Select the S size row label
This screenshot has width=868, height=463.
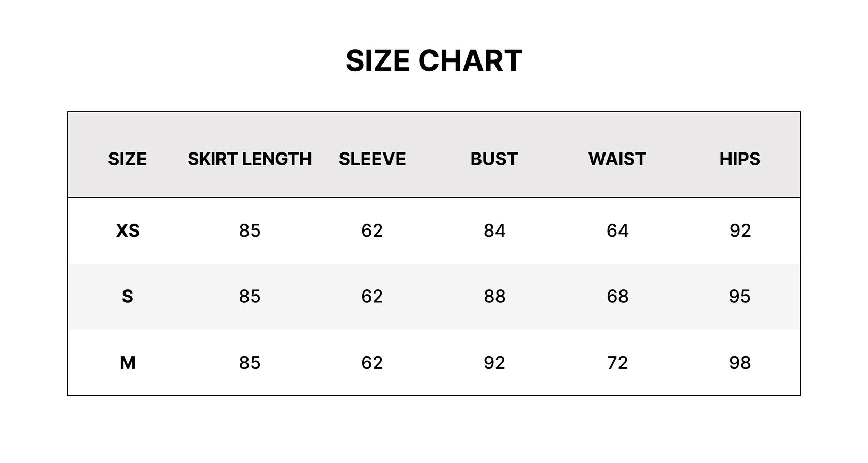pyautogui.click(x=128, y=297)
